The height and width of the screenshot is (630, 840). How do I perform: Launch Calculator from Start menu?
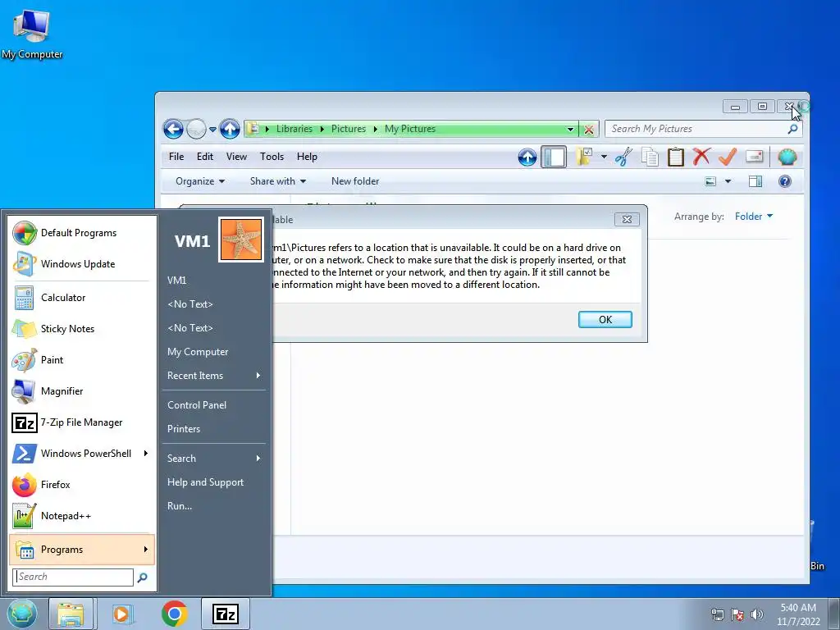coord(81,297)
